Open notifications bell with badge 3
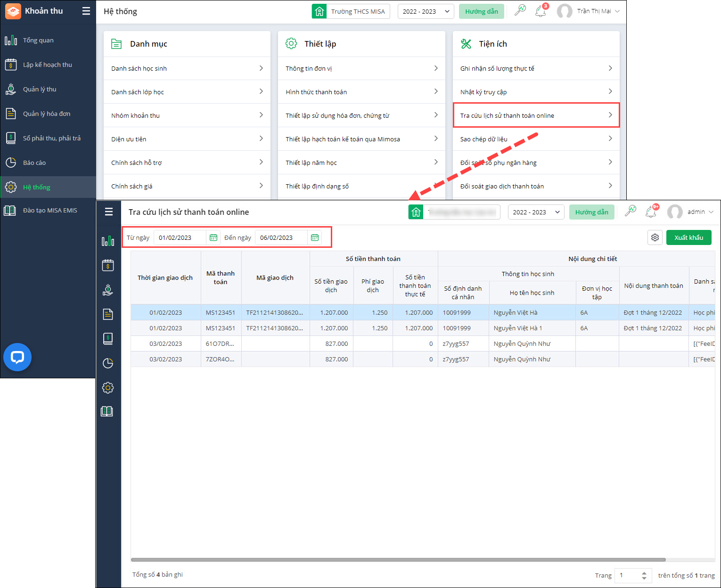The height and width of the screenshot is (588, 721). 541,11
